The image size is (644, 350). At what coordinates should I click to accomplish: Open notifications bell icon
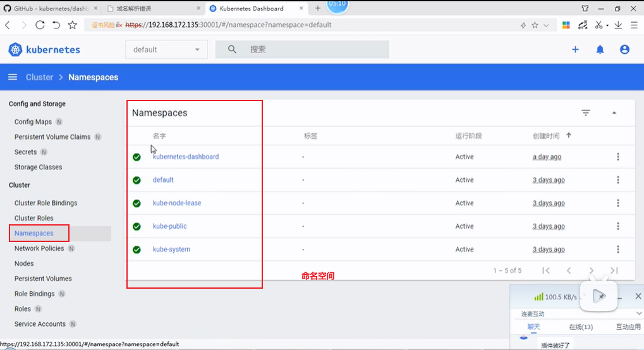point(600,50)
